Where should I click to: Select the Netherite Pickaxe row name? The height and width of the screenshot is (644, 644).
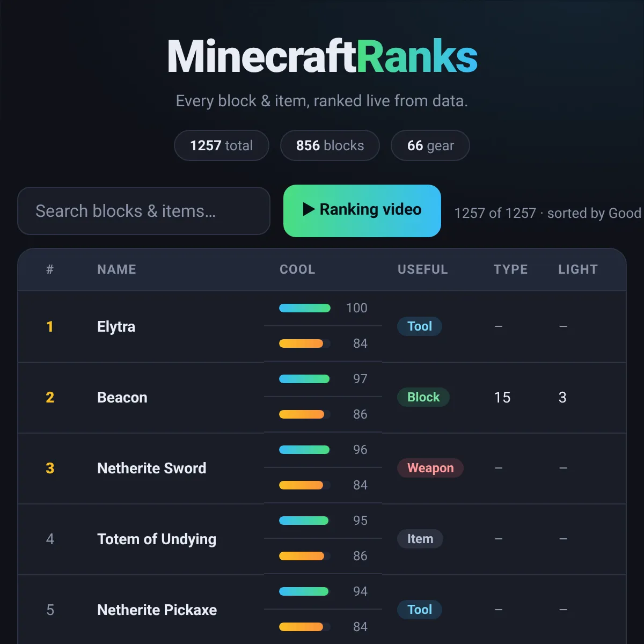pos(157,610)
